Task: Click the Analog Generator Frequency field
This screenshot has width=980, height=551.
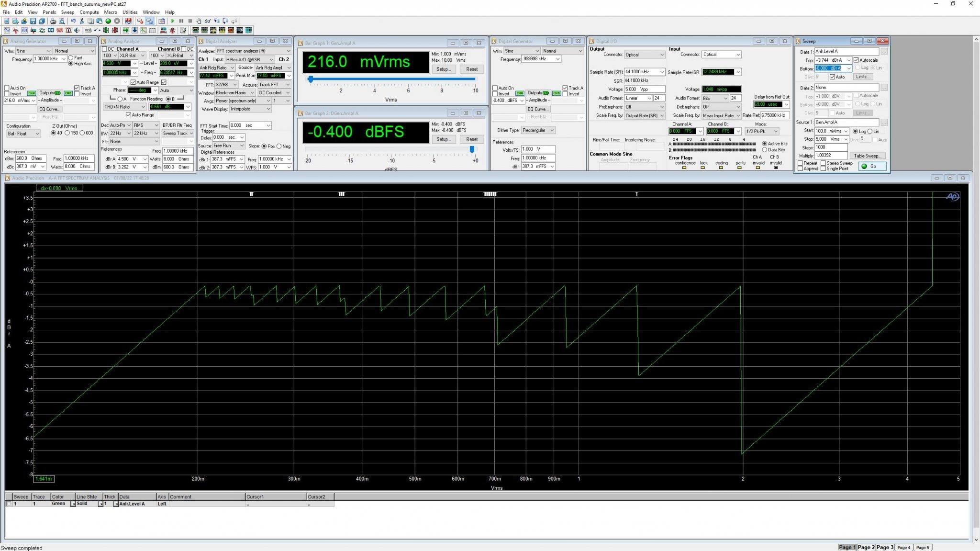Action: (50, 59)
